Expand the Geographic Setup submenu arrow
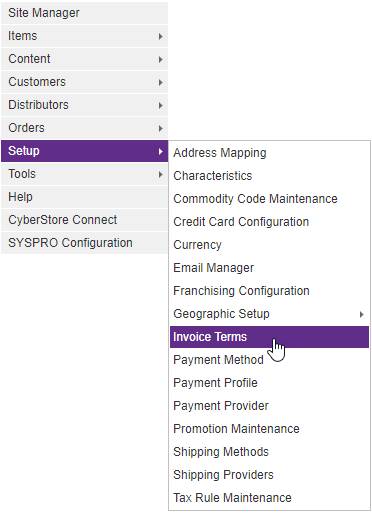 pyautogui.click(x=362, y=314)
